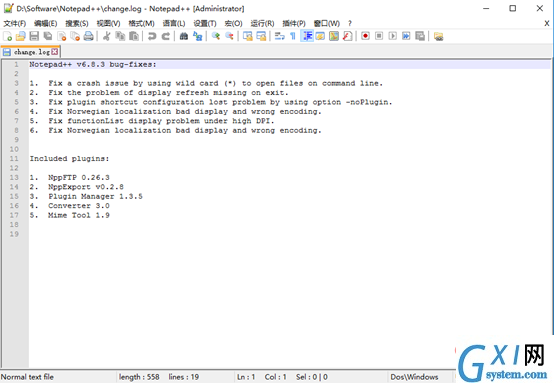Undo the last edit with the Undo arrow

152,36
